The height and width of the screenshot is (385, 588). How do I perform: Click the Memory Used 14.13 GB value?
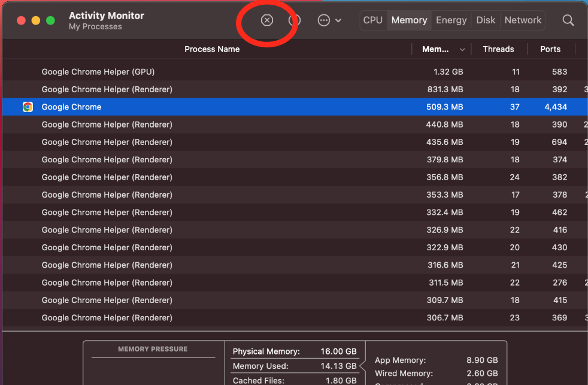click(x=338, y=366)
